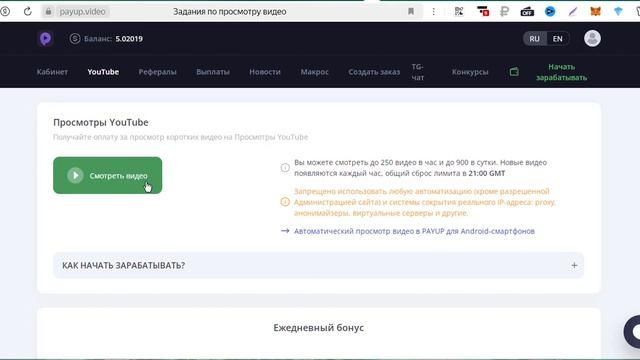
Task: Click the balance coin icon
Action: pyautogui.click(x=75, y=39)
